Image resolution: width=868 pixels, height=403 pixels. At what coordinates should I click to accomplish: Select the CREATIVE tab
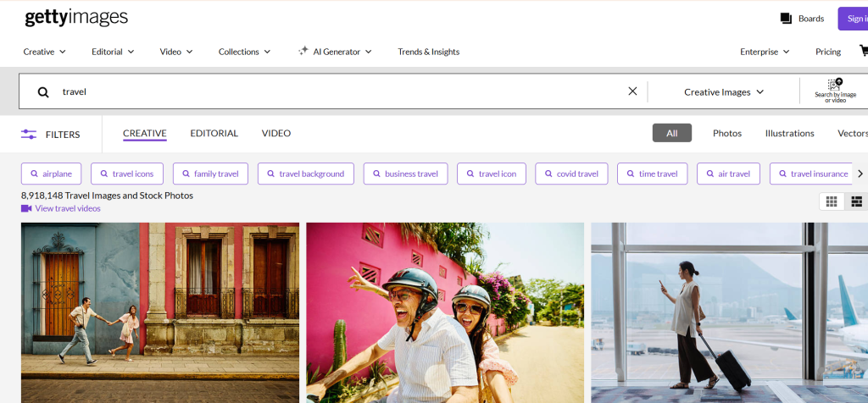click(144, 134)
